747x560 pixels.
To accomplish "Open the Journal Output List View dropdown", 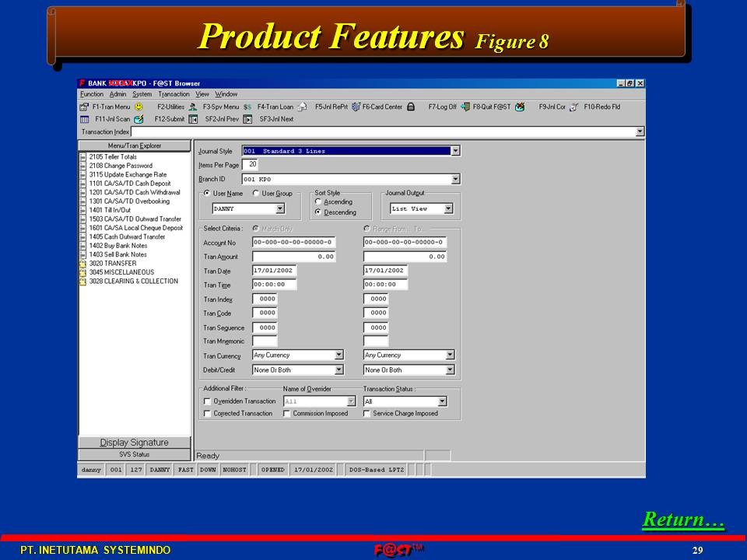I will coord(448,208).
